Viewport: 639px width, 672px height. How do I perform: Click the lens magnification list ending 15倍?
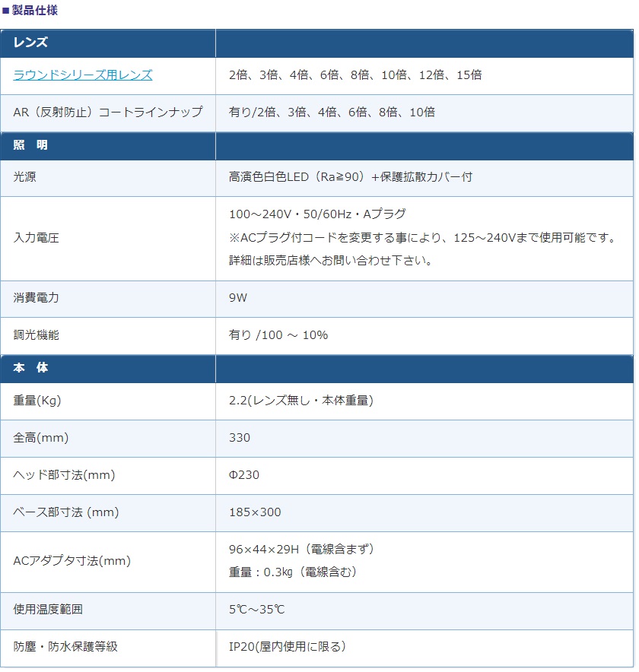coord(355,75)
